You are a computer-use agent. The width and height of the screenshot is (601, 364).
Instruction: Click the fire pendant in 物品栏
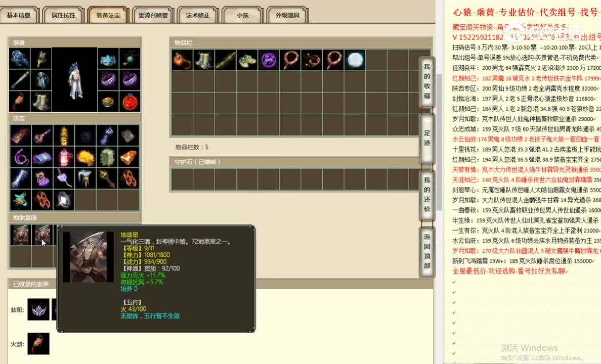click(182, 60)
